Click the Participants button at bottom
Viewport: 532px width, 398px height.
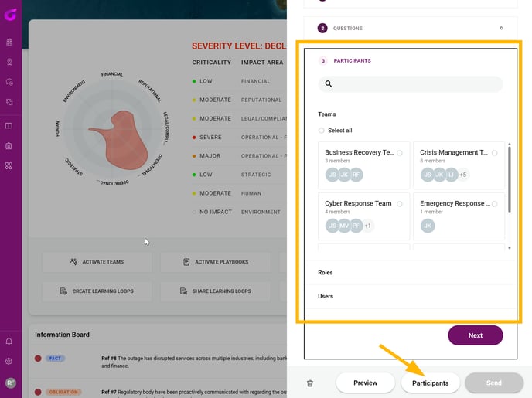point(430,383)
